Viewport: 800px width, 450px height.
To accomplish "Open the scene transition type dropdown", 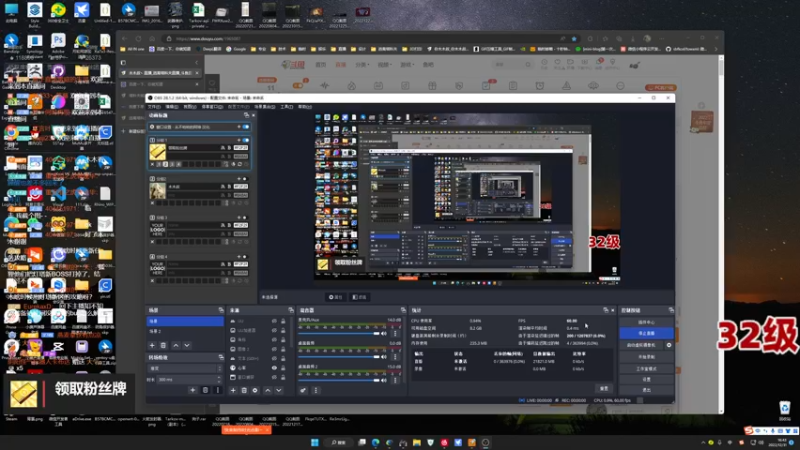I will point(185,368).
